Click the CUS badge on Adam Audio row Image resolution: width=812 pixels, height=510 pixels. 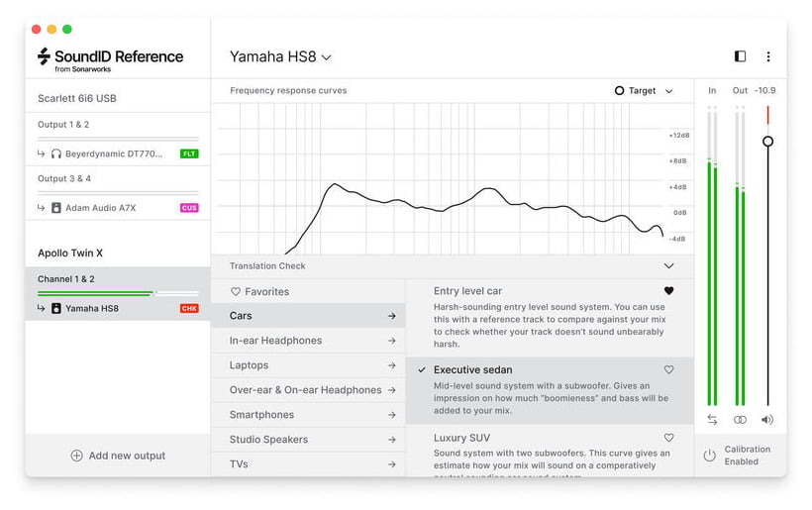tap(189, 208)
